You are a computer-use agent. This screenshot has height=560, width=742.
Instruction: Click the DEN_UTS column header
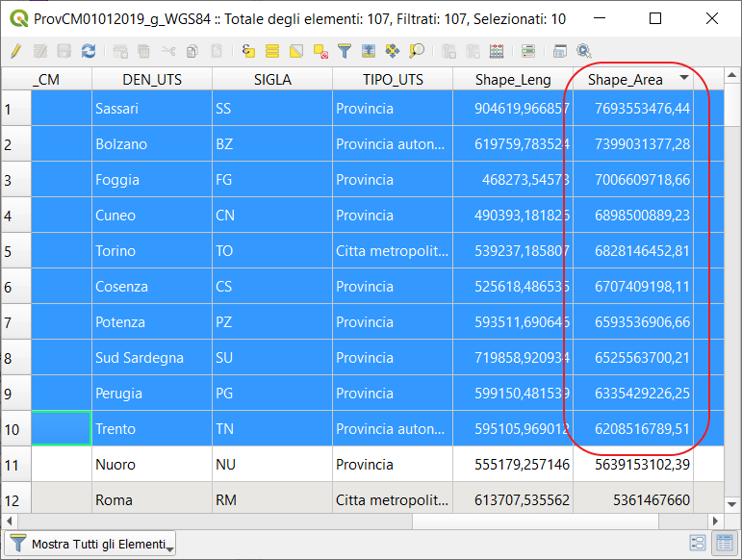[x=152, y=79]
